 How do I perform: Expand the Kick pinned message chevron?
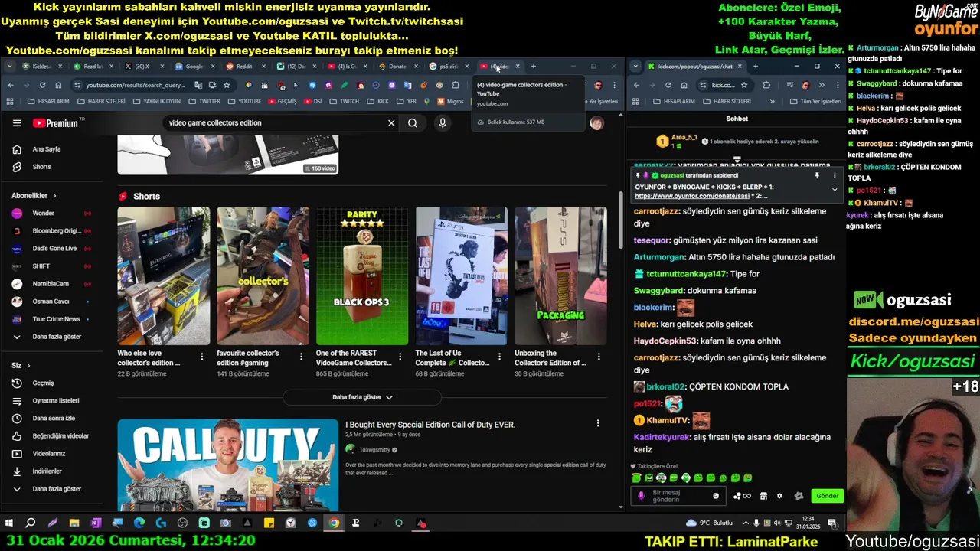[x=835, y=191]
